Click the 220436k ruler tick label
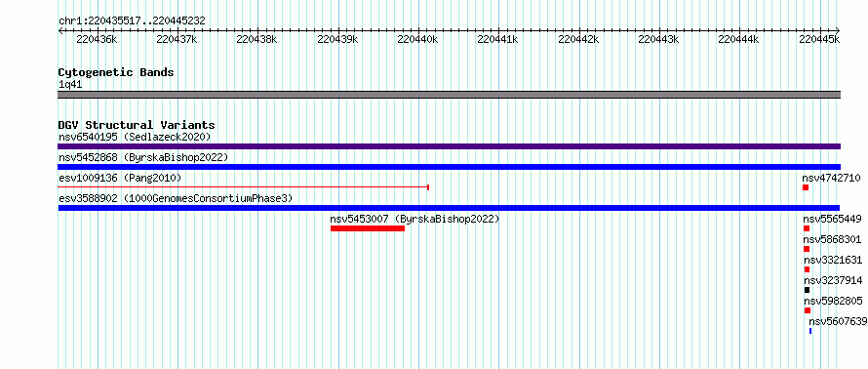Viewport: 868px width, 369px height. click(x=97, y=39)
